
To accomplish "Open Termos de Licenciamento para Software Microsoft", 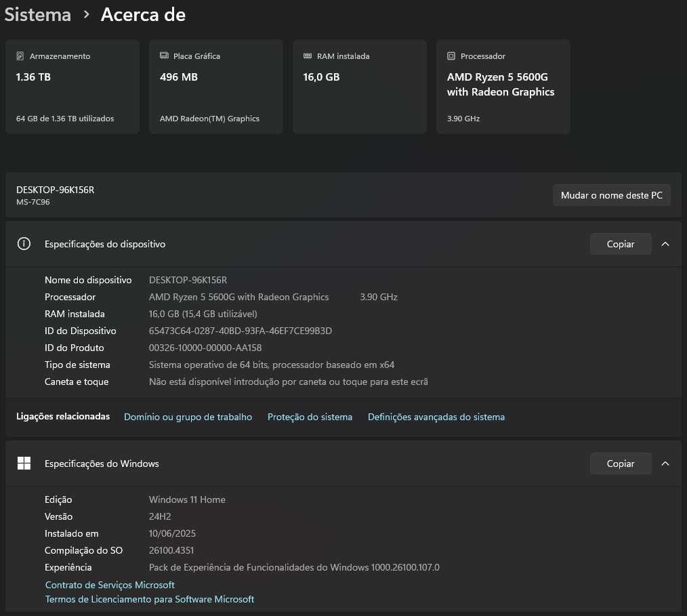I will click(150, 599).
